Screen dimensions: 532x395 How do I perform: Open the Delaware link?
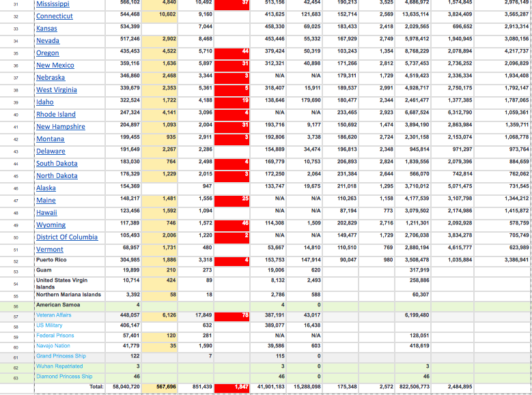click(51, 151)
